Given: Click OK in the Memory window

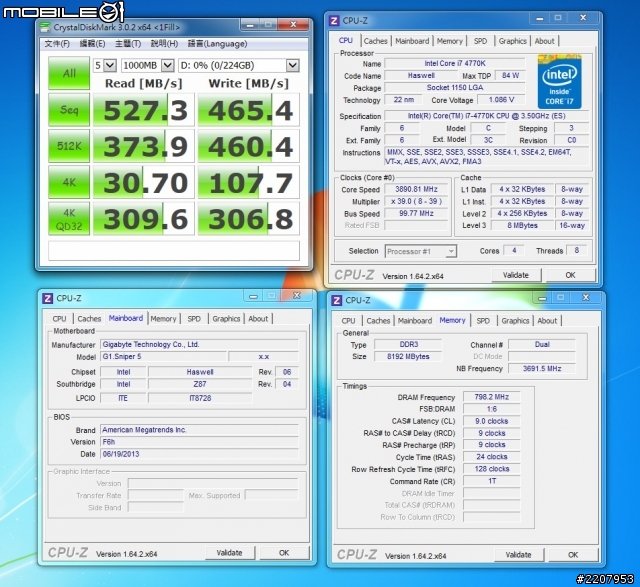Looking at the screenshot, I should point(573,555).
